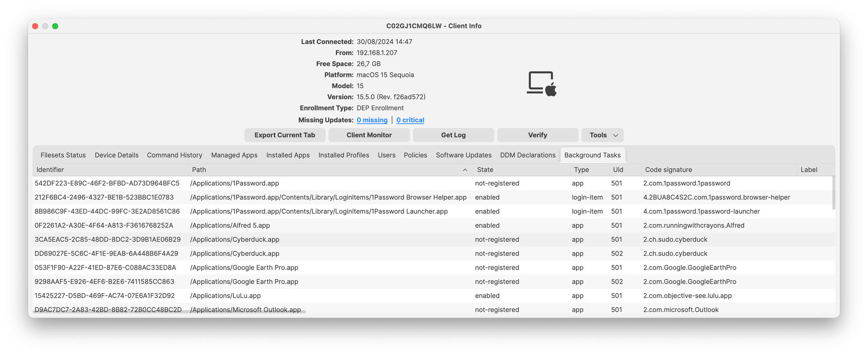Click the green zoom window button
This screenshot has height=355, width=868.
(55, 26)
